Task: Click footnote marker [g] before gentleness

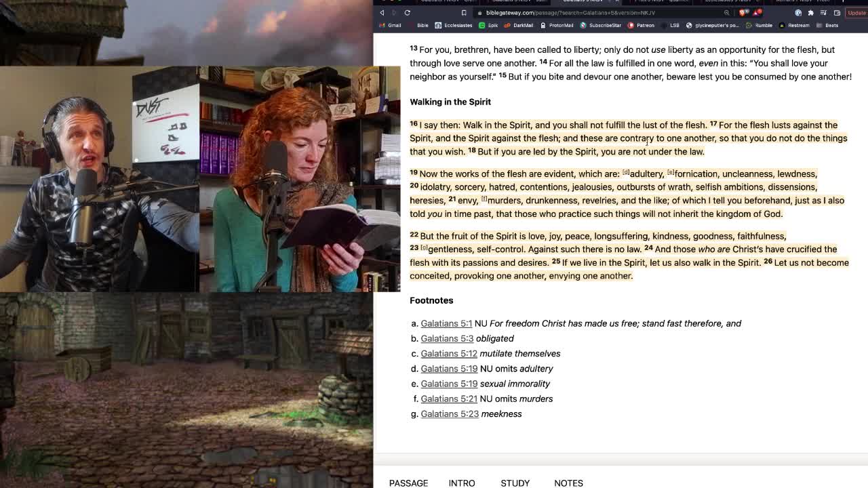Action: pos(424,247)
